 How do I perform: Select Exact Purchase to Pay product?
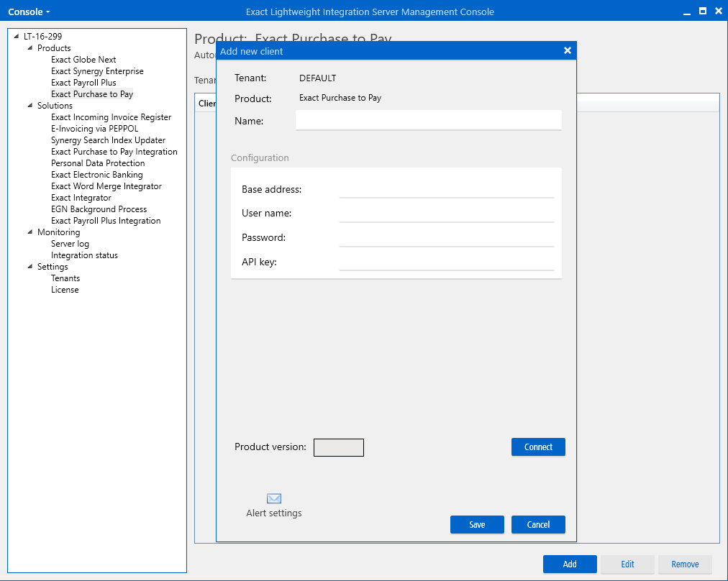pos(92,94)
